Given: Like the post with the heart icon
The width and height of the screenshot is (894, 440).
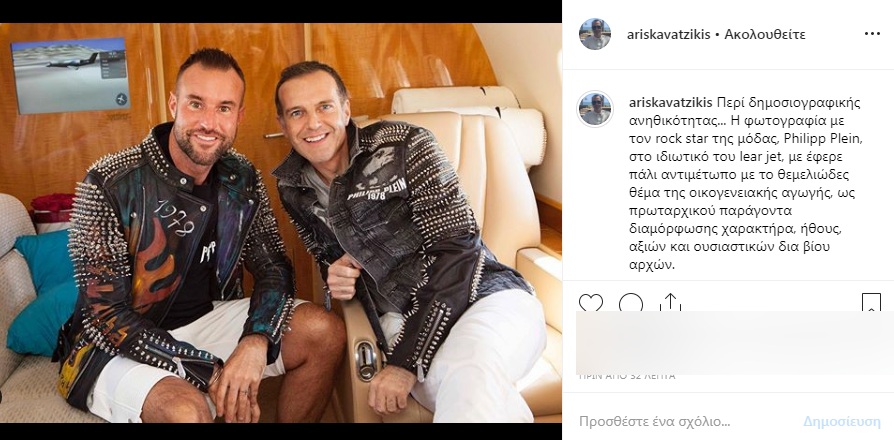Looking at the screenshot, I should (591, 303).
